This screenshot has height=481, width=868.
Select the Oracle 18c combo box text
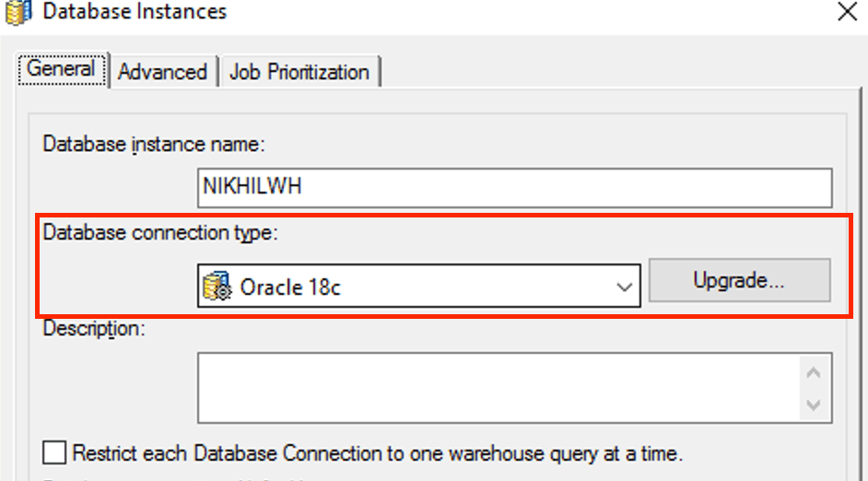pos(290,287)
